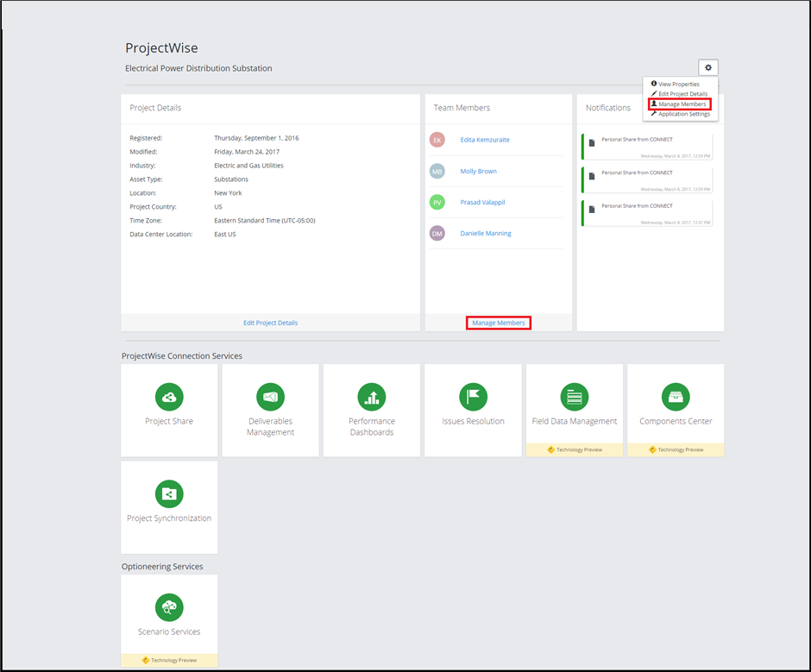Open Field Data Management list icon
The height and width of the screenshot is (672, 811).
click(575, 397)
